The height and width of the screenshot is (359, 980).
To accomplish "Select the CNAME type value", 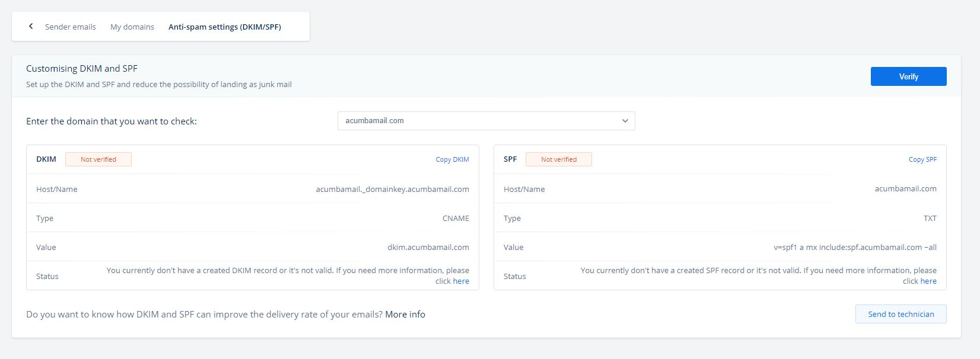I will point(456,218).
